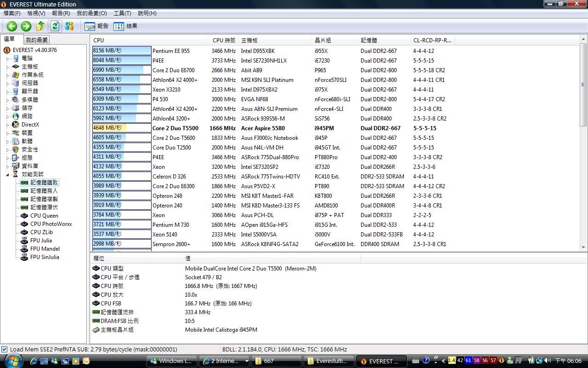Image resolution: width=588 pixels, height=368 pixels.
Task: Sort by the 主機板 column header
Action: tap(275, 40)
